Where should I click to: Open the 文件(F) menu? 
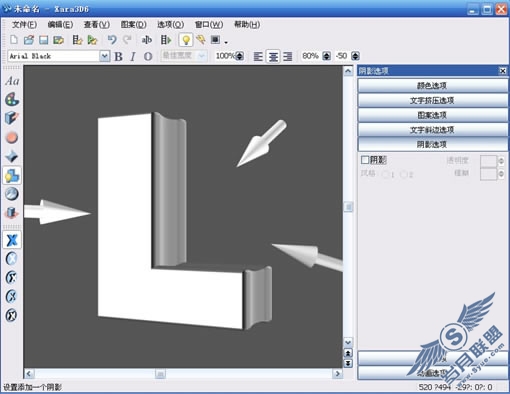tap(24, 24)
